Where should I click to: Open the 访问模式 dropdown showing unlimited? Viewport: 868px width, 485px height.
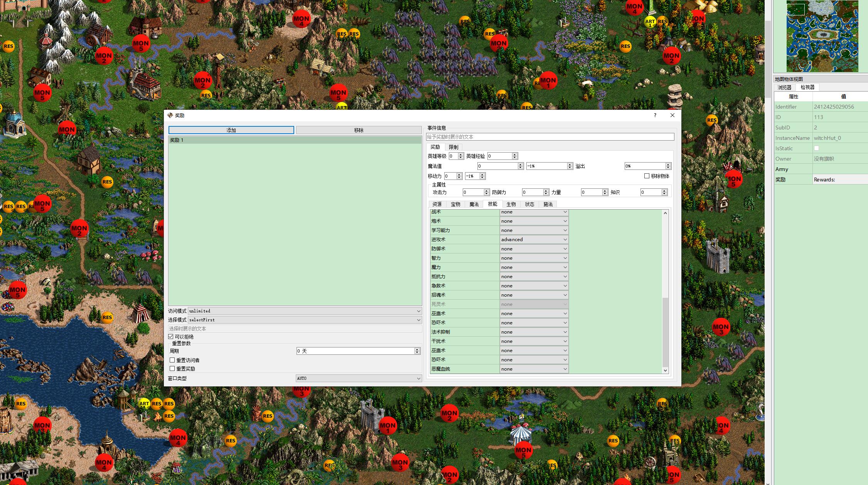(305, 311)
